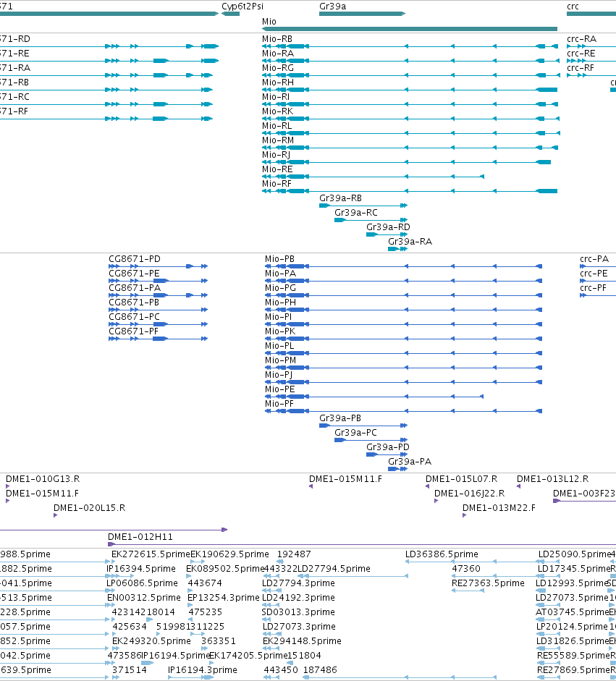This screenshot has width=616, height=681.
Task: Select EST EK272615.5prime
Action: [151, 554]
